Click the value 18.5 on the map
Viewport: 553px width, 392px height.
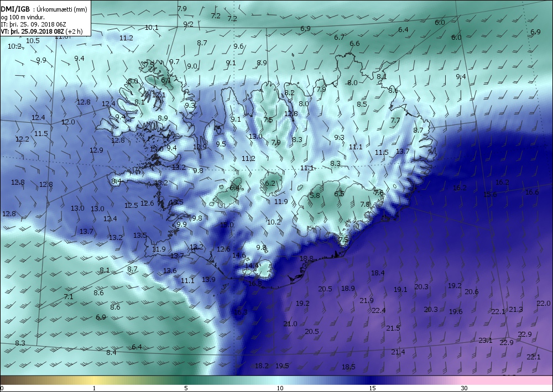pos(348,367)
